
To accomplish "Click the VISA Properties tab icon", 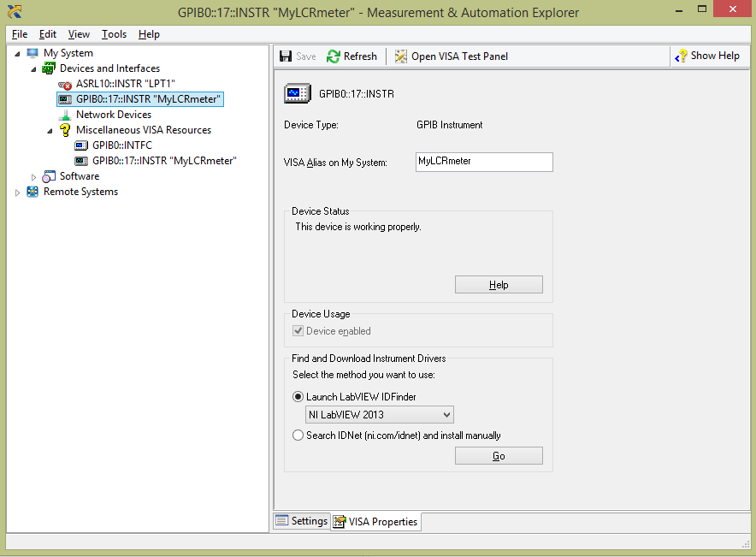I will pos(340,522).
